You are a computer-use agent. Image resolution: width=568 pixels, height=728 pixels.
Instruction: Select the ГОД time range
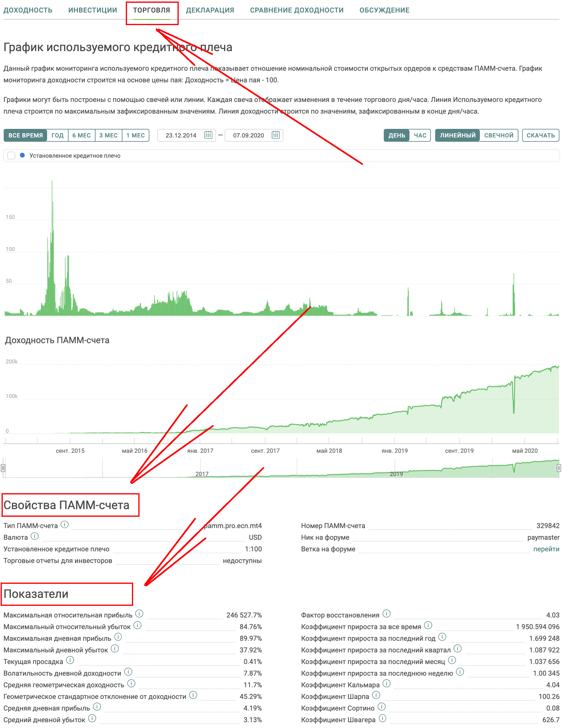point(58,135)
